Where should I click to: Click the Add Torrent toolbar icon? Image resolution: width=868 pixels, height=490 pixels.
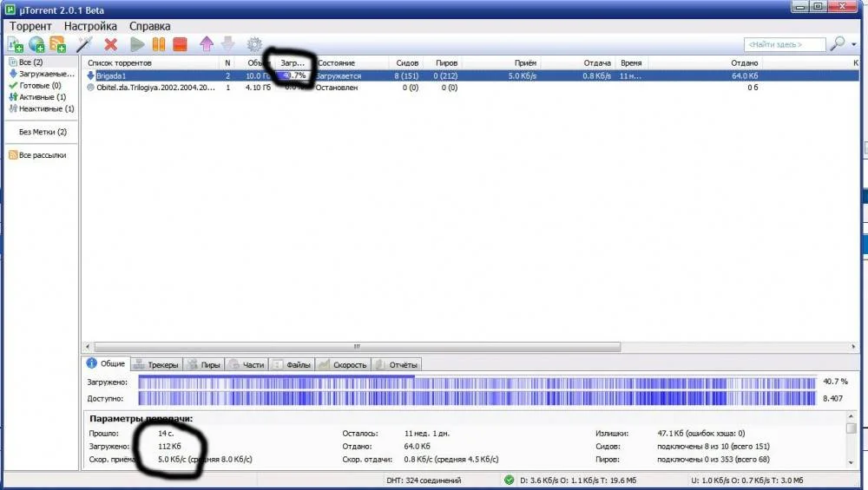click(16, 44)
